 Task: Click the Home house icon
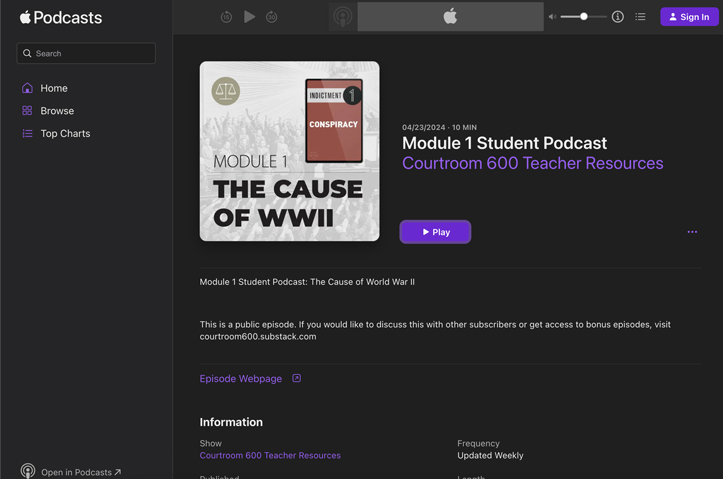coord(27,88)
